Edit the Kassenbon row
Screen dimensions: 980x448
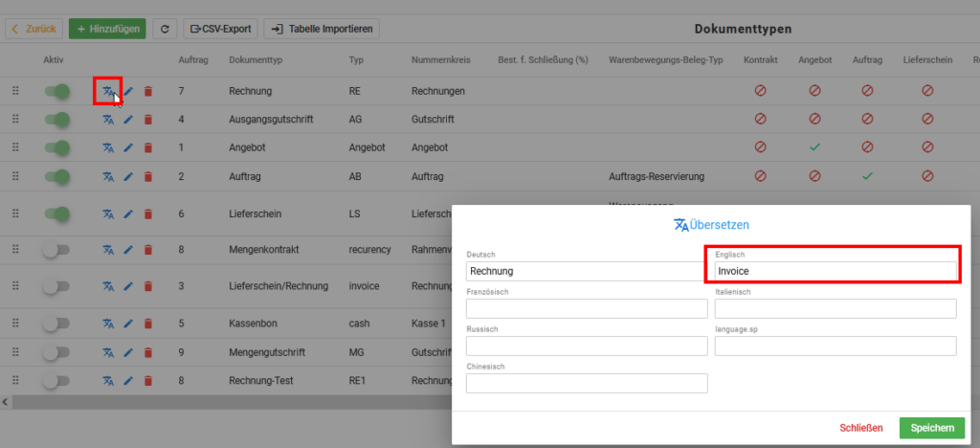click(x=128, y=324)
